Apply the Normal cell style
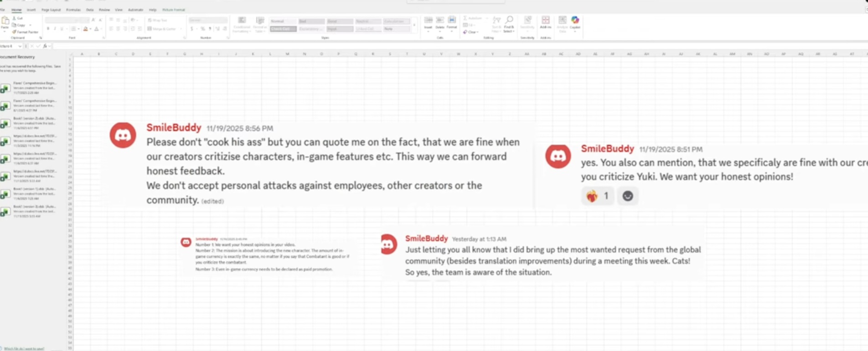This screenshot has width=868, height=351. click(x=283, y=21)
